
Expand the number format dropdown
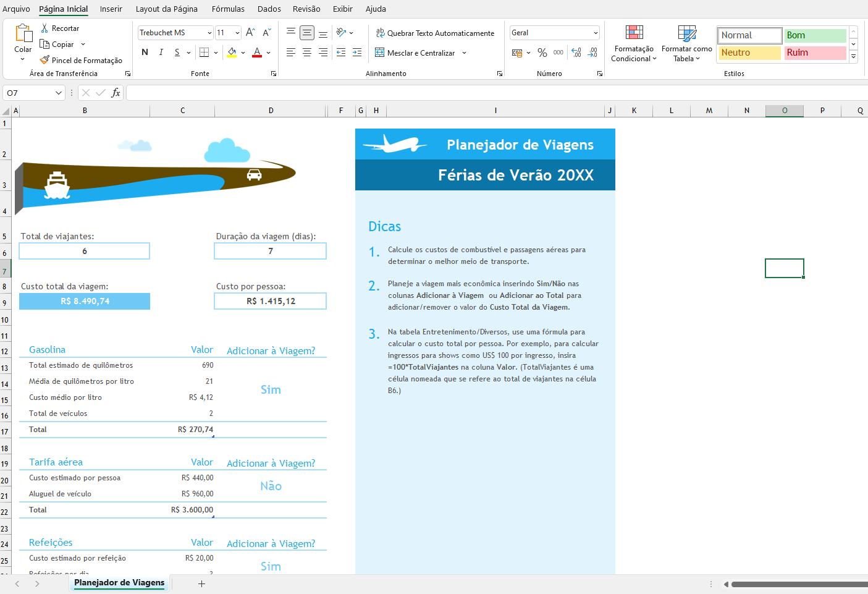pos(596,33)
